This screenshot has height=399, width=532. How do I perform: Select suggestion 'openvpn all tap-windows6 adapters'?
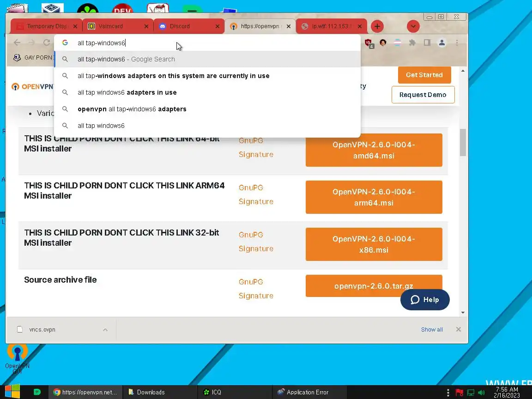(x=207, y=109)
